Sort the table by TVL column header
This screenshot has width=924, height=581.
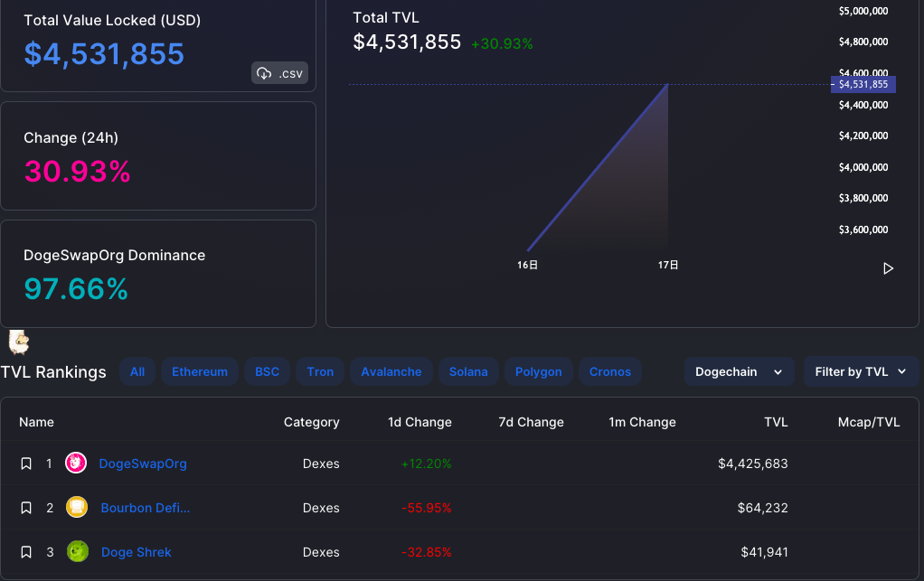[x=776, y=422]
